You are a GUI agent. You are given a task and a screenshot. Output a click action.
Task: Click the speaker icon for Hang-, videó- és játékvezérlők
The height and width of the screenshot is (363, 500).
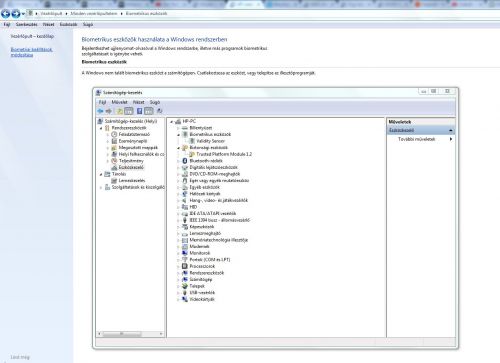[x=185, y=200]
